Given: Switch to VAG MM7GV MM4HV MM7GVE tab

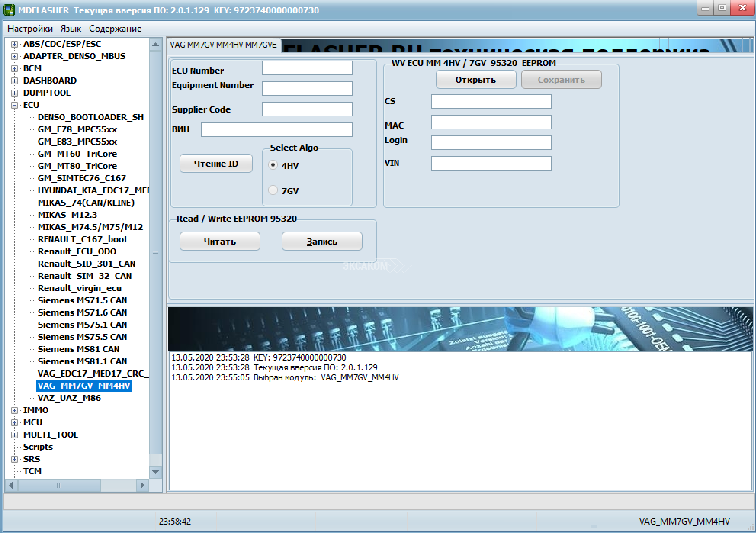Looking at the screenshot, I should (x=223, y=45).
